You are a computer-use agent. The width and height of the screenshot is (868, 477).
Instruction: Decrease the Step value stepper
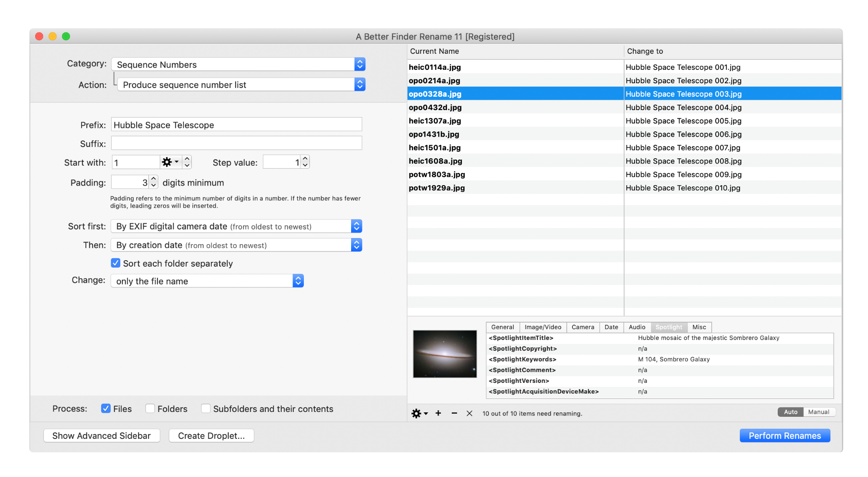click(305, 165)
